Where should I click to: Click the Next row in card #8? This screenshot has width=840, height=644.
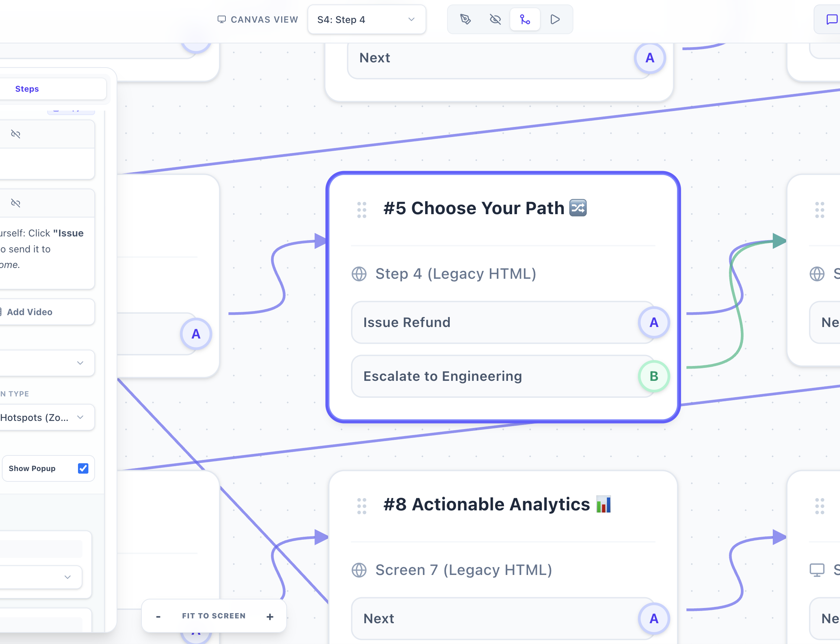[502, 619]
